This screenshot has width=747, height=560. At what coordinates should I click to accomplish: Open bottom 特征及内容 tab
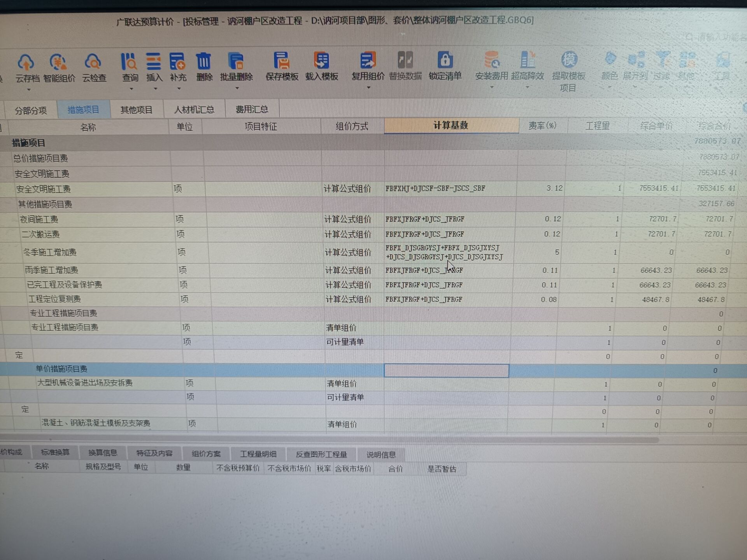click(154, 453)
